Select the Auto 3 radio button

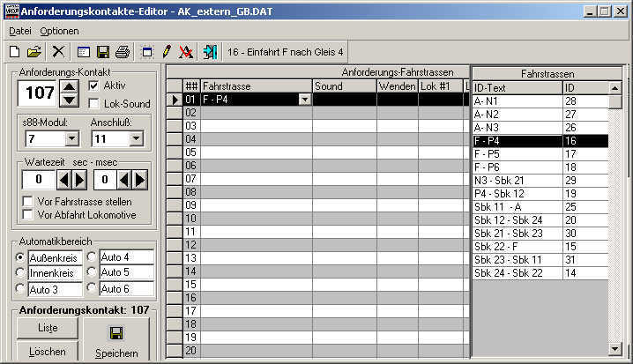pyautogui.click(x=19, y=288)
